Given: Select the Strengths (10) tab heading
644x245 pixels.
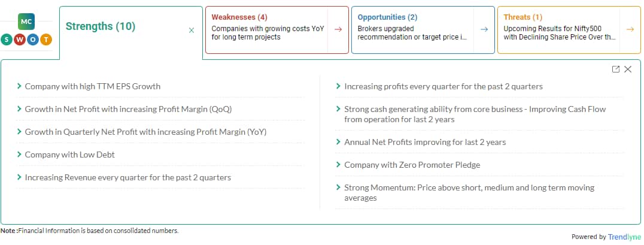Looking at the screenshot, I should [x=101, y=26].
